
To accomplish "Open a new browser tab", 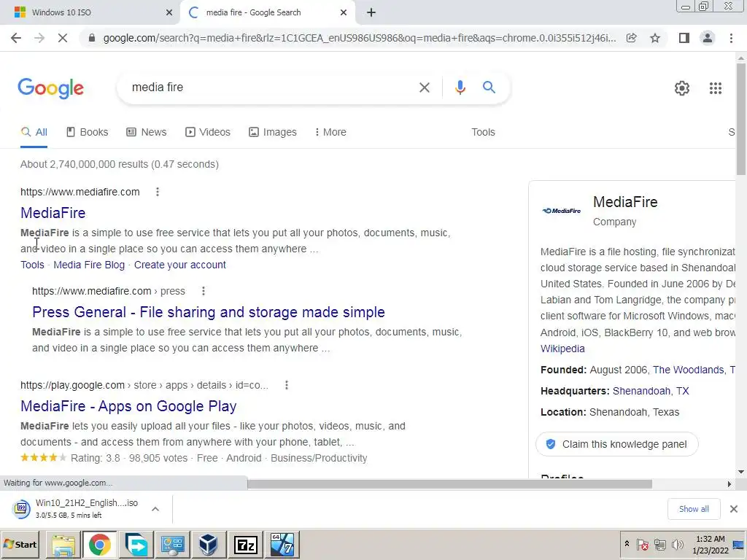I will (x=371, y=12).
